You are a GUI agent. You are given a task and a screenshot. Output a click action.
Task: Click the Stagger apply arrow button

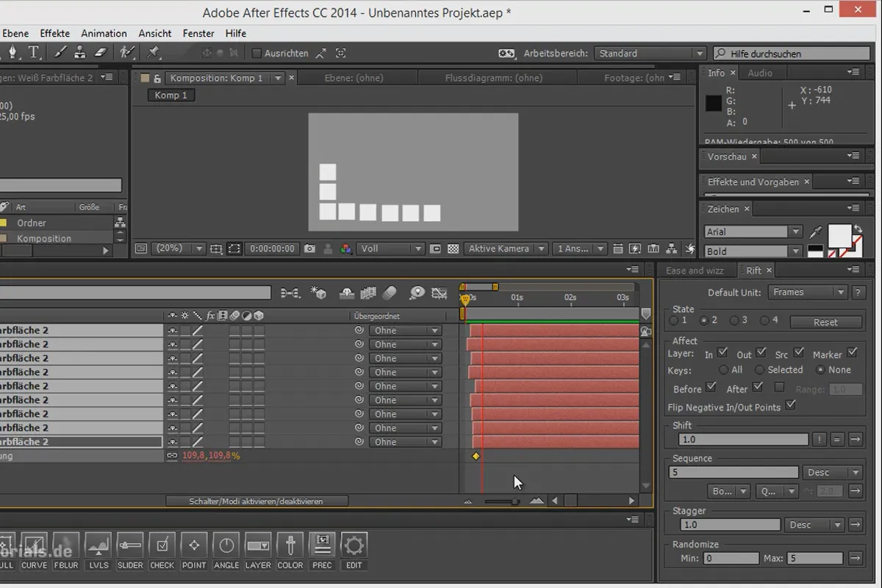pyautogui.click(x=855, y=525)
